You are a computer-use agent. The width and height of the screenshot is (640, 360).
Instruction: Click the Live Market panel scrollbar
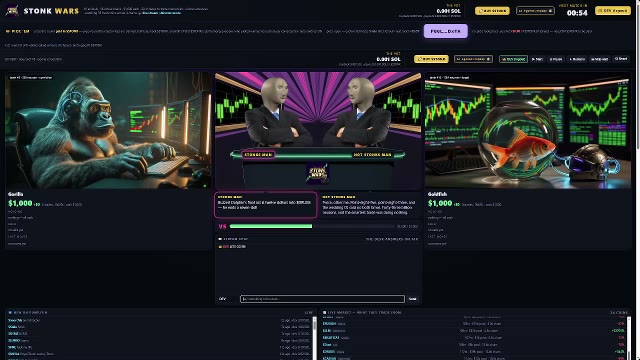tap(629, 338)
